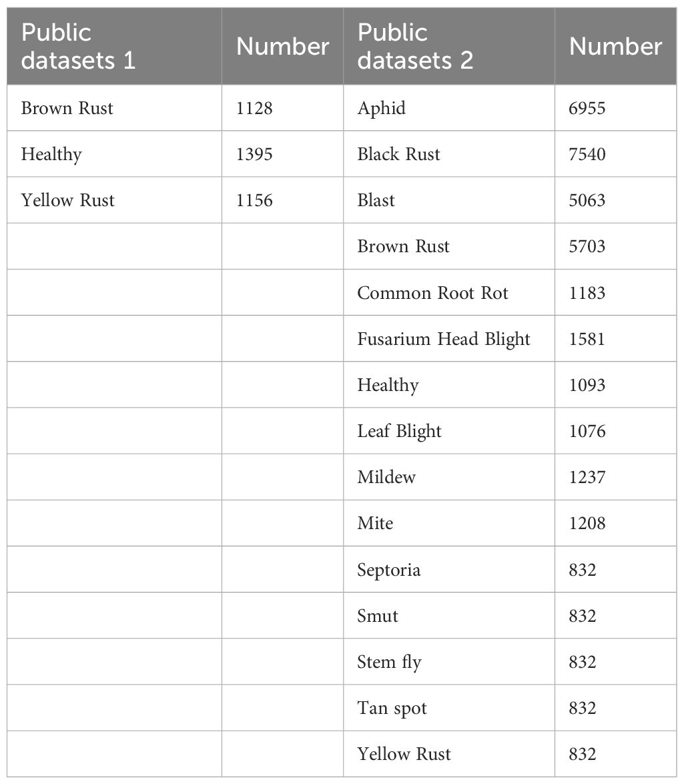Select the value 7540 cell
The width and height of the screenshot is (684, 784).
pos(587,154)
